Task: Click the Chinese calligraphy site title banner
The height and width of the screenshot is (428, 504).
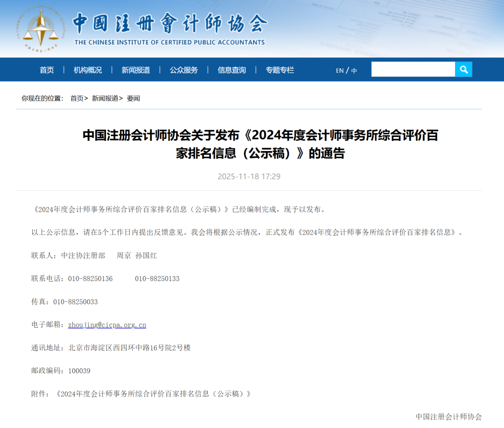Action: (170, 23)
